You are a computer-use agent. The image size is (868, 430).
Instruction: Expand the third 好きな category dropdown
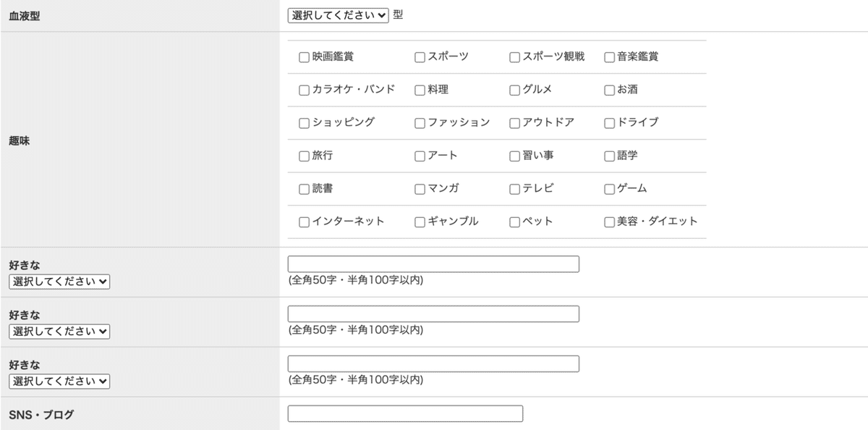tap(59, 381)
